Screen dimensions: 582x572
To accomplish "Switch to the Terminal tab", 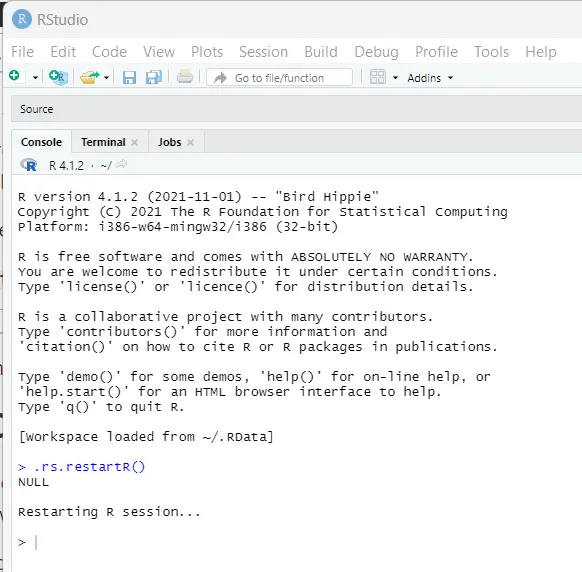I will pyautogui.click(x=103, y=142).
